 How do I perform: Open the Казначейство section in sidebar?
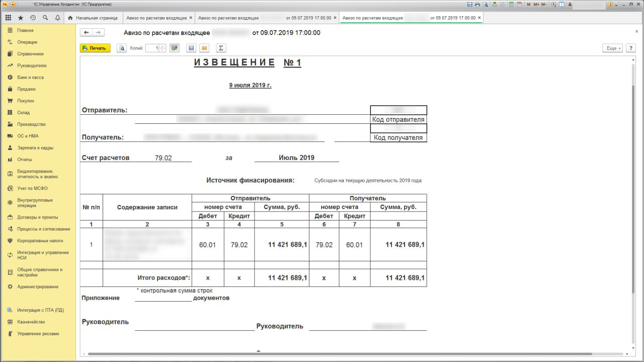coord(31,322)
